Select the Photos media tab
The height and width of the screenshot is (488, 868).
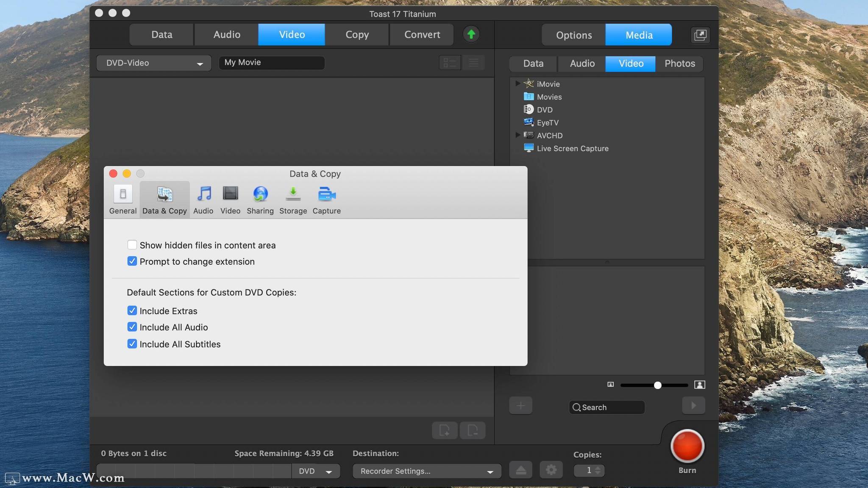679,64
